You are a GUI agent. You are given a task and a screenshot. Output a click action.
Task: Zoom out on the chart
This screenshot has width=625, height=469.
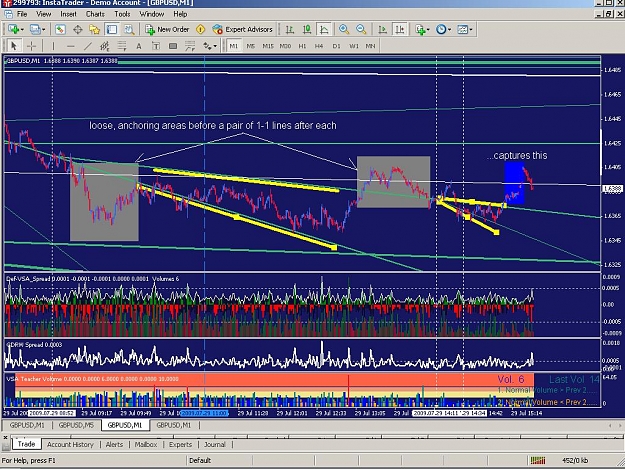361,29
